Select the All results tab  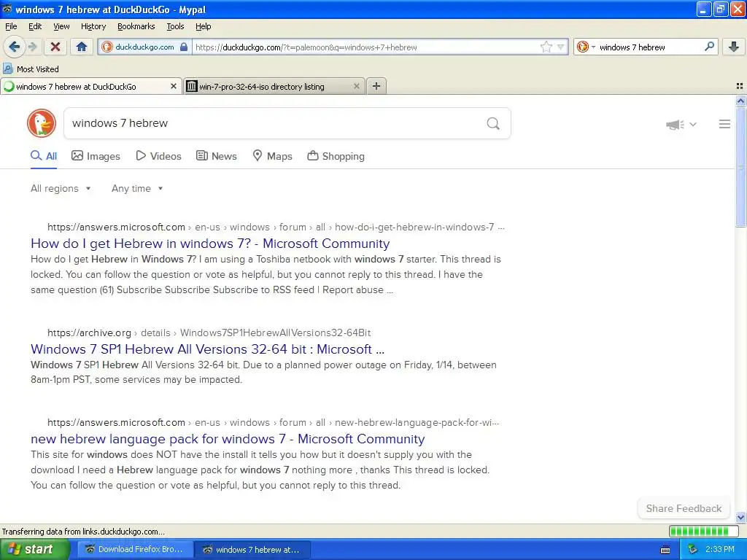pos(44,156)
